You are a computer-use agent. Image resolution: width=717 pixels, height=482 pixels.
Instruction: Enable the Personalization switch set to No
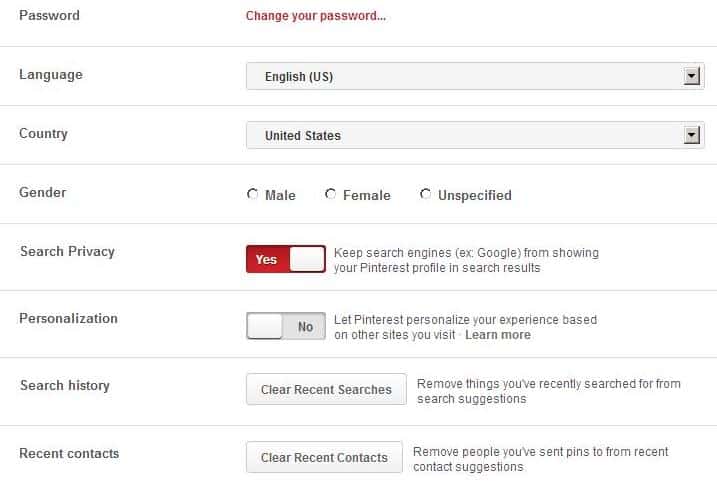pyautogui.click(x=286, y=327)
